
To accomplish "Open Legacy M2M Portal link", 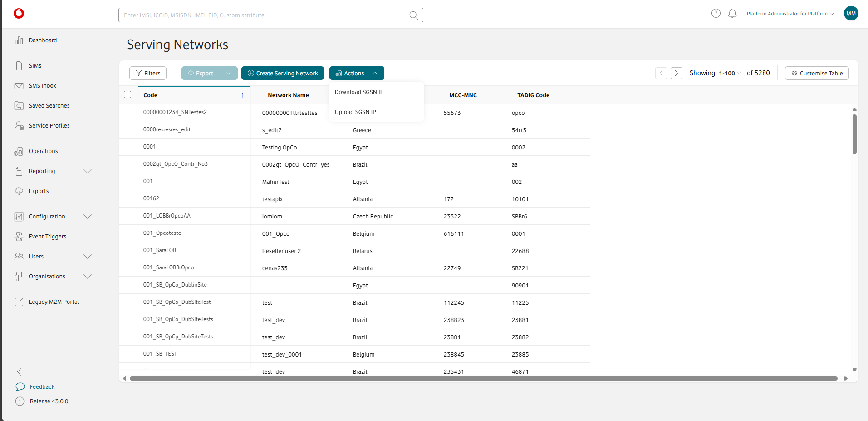I will (x=54, y=302).
